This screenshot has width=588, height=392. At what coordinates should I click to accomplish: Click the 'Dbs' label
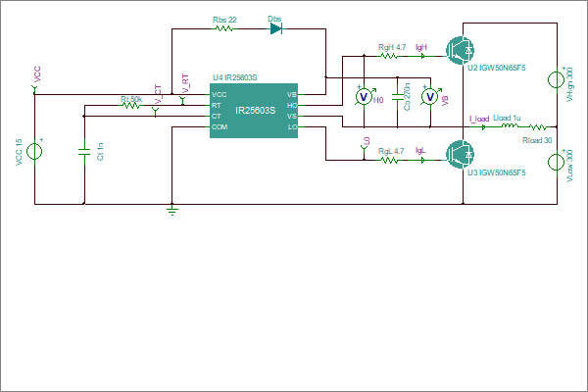[x=274, y=19]
